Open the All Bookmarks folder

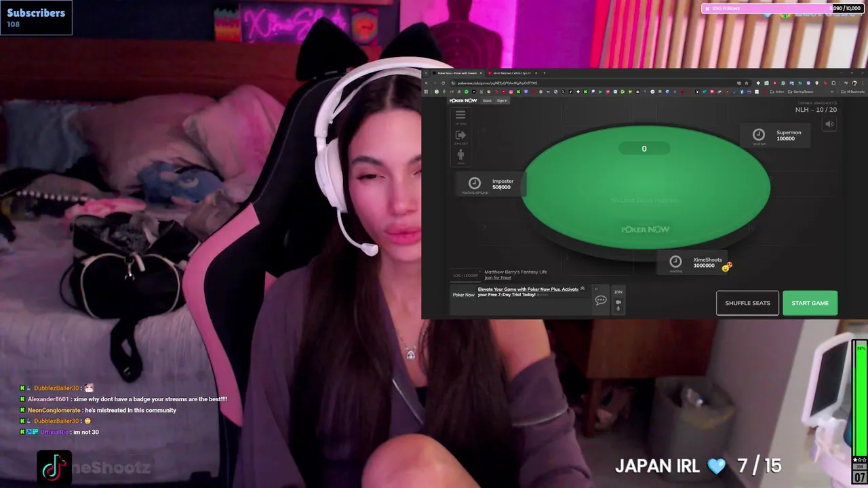[852, 91]
